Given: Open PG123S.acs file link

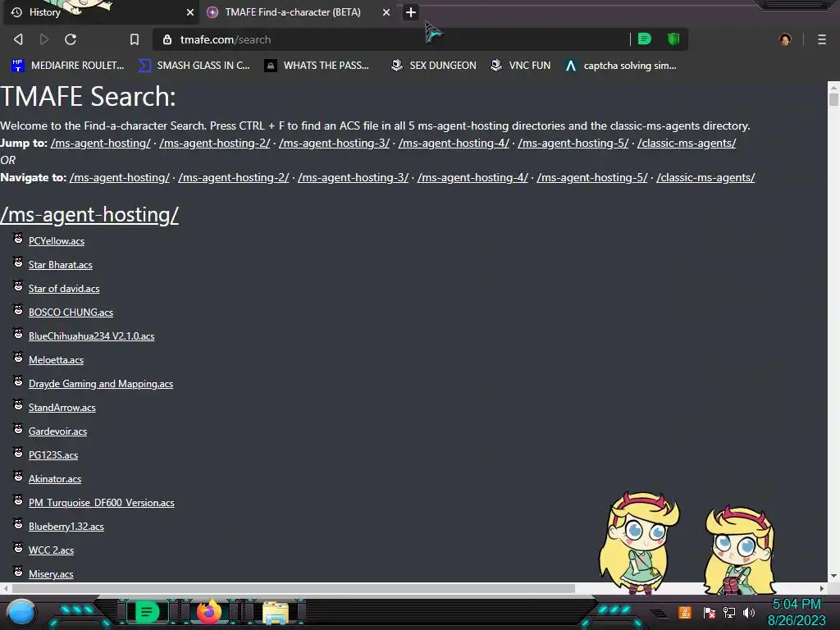Looking at the screenshot, I should tap(53, 455).
